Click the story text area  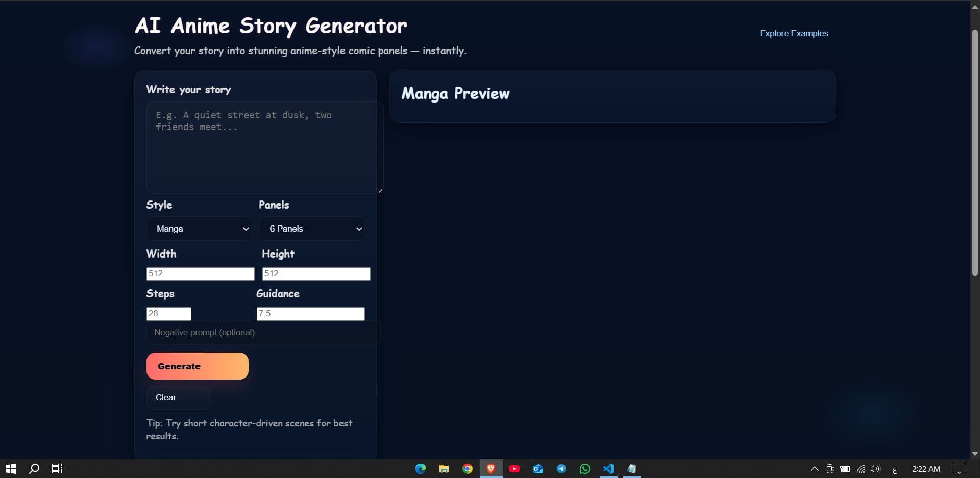pos(261,148)
